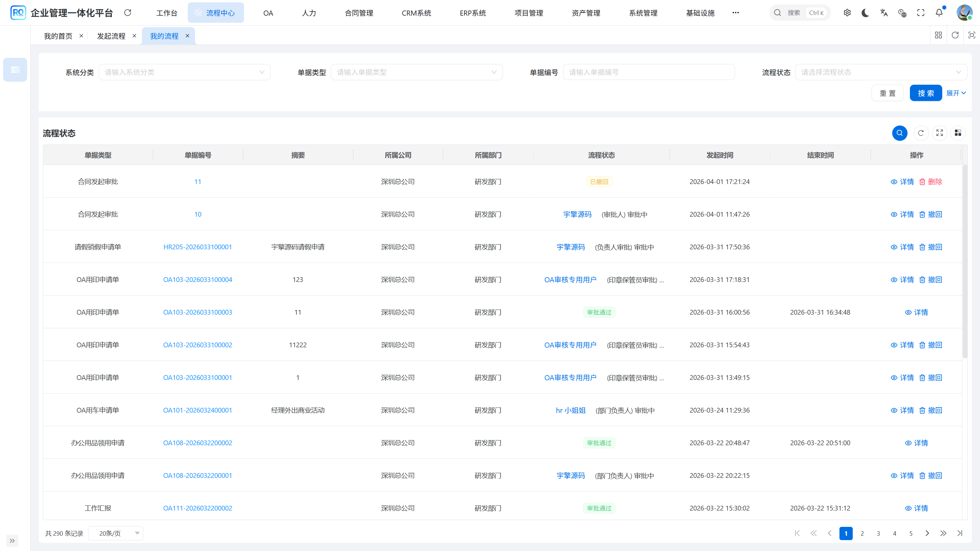The image size is (980, 551).
Task: Toggle dark mode with the moon icon
Action: tap(865, 13)
